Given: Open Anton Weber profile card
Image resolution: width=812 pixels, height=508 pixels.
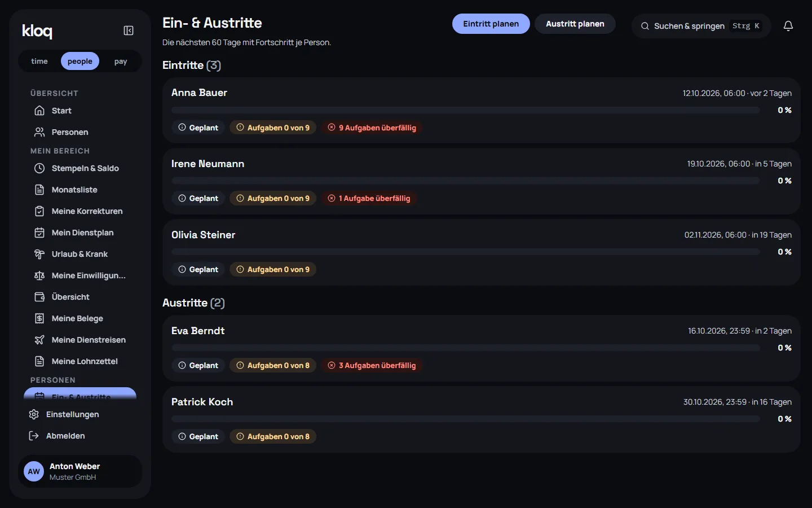Looking at the screenshot, I should point(80,471).
